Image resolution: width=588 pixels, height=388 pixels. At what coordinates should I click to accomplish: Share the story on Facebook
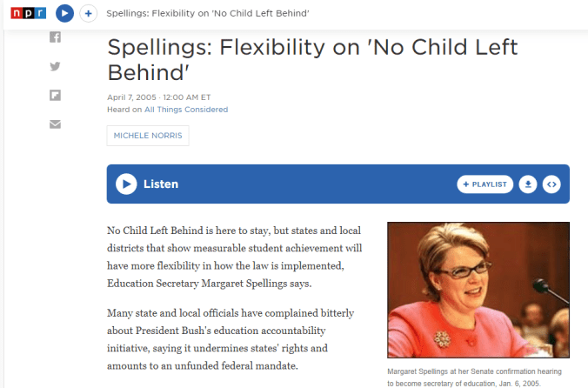point(56,37)
